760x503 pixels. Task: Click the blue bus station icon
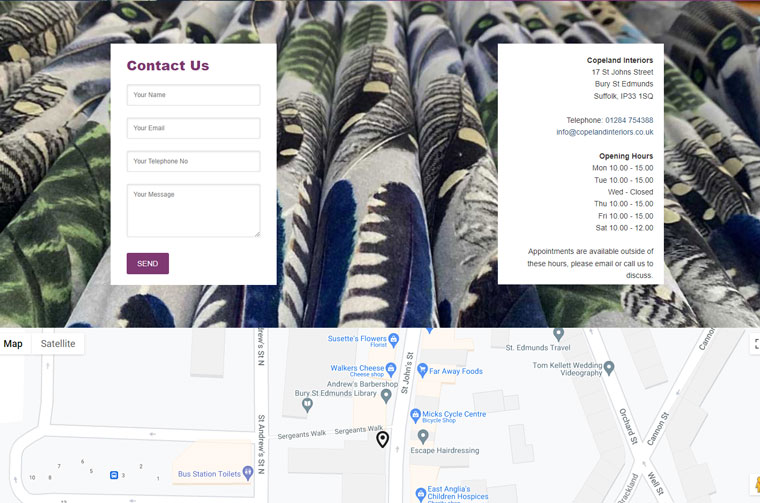[113, 475]
